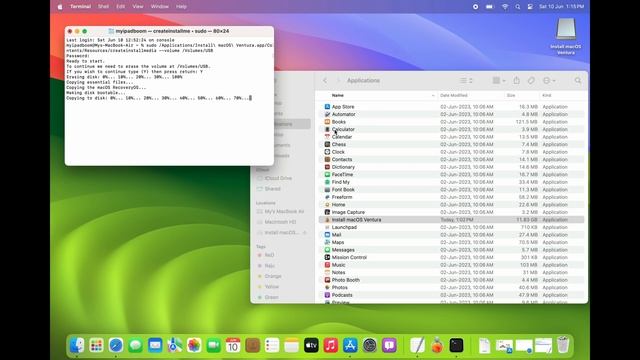640x360 pixels.
Task: Open Spotlight search in the menu bar
Action: tap(518, 7)
